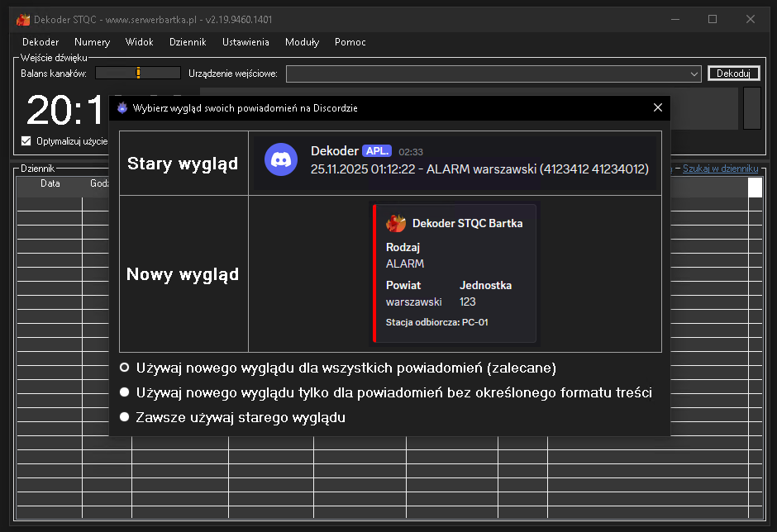Choose new look only for unformatted notifications

point(125,392)
